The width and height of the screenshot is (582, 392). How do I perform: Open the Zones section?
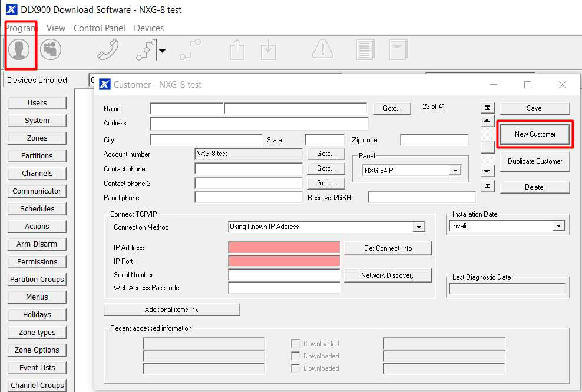(37, 138)
